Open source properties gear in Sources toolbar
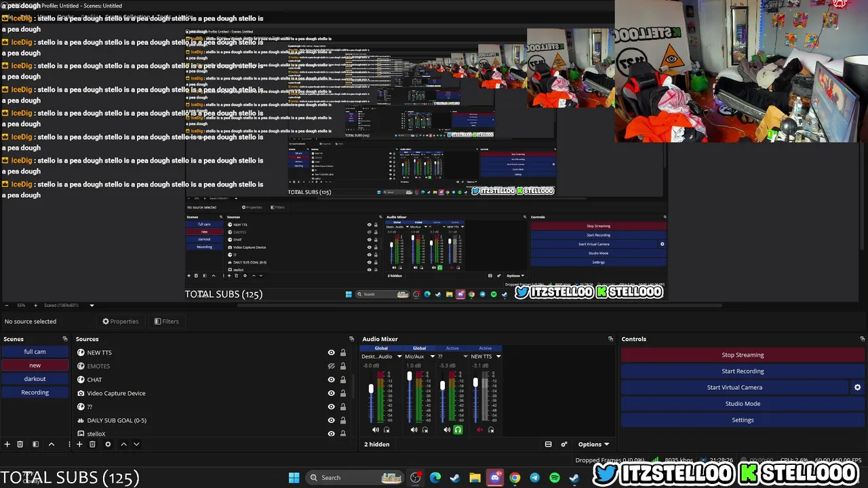The width and height of the screenshot is (868, 488). (108, 444)
